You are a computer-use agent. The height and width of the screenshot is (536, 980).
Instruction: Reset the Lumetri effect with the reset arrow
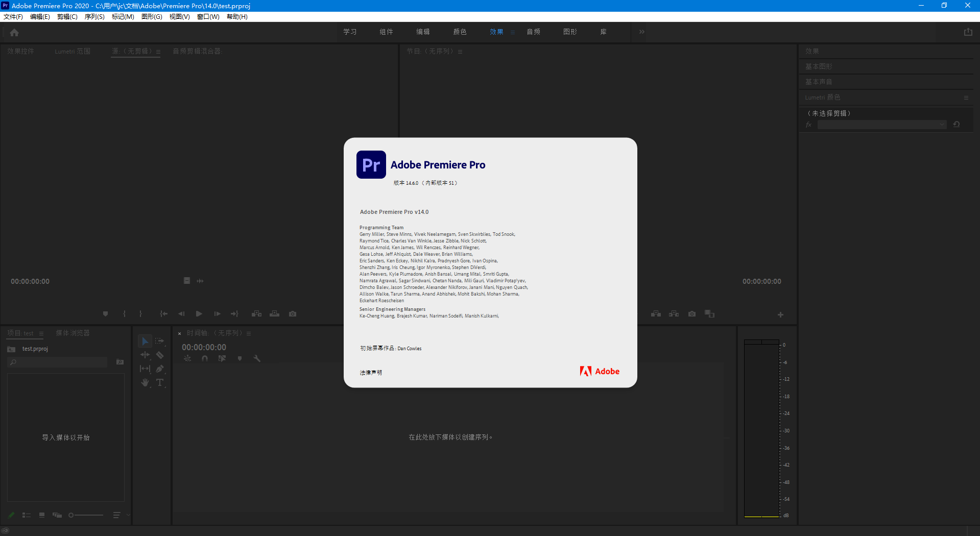coord(957,125)
